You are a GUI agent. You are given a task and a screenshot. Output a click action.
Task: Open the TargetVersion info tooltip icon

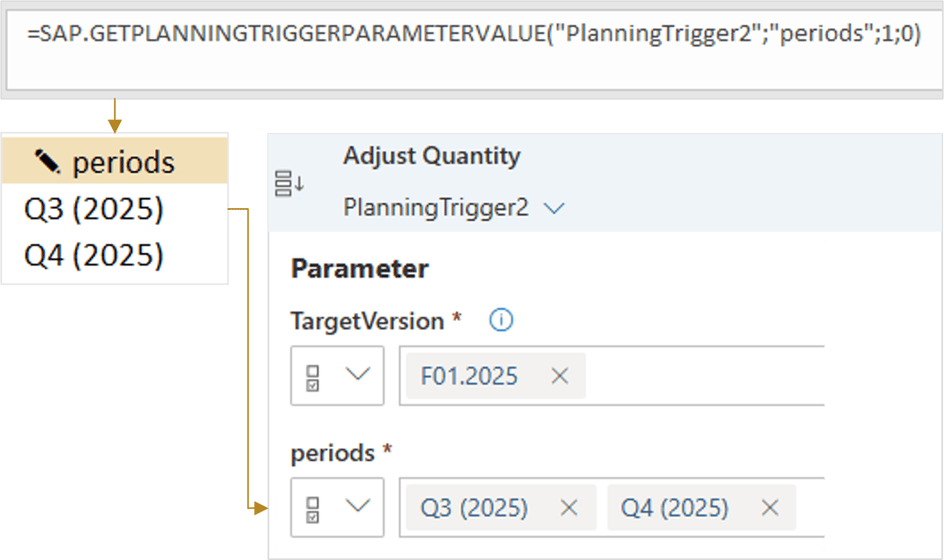499,320
